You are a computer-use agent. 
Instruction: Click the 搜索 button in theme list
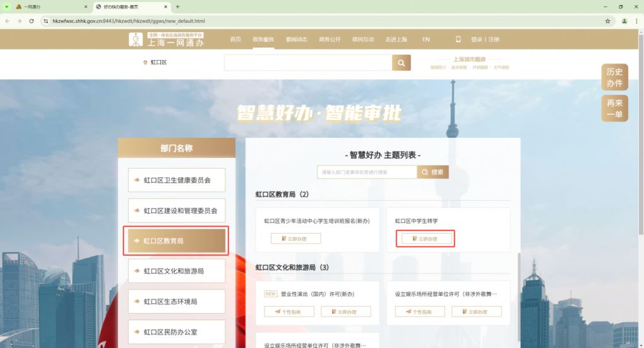click(x=433, y=172)
